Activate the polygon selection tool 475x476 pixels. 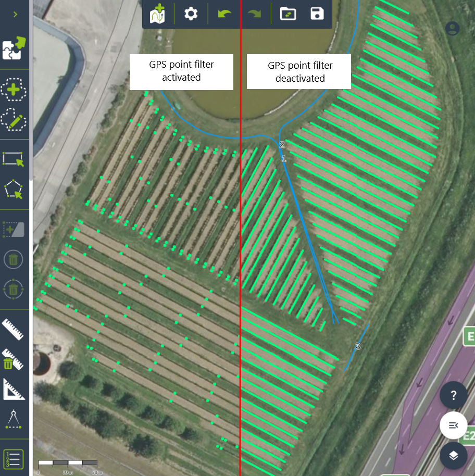pos(14,189)
